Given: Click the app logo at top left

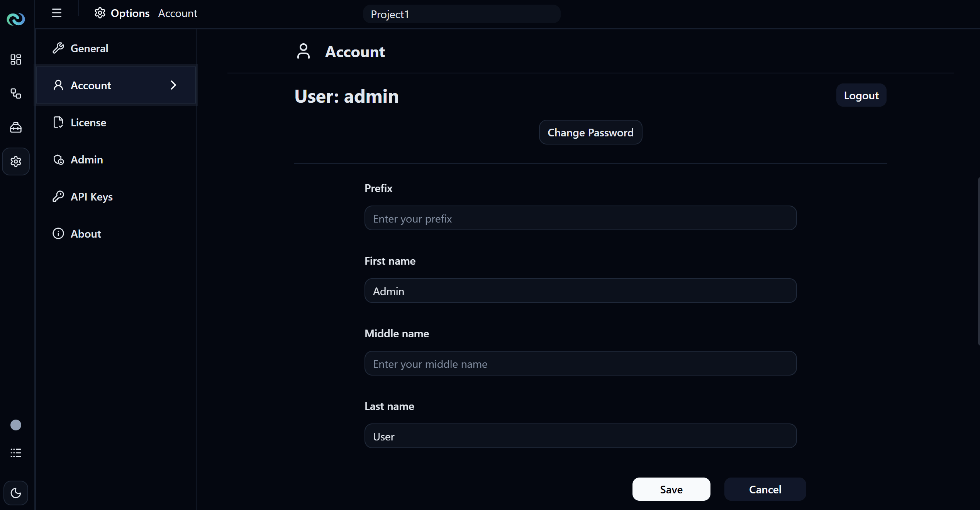Looking at the screenshot, I should [x=16, y=19].
